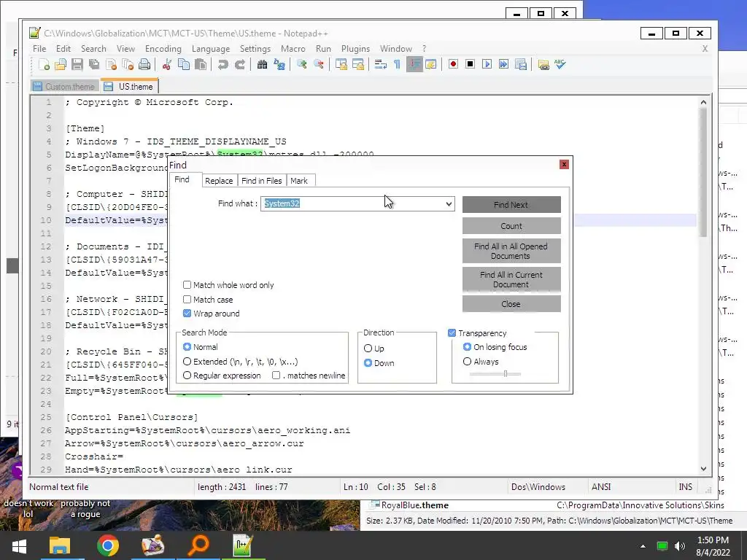747x560 pixels.
Task: Set search direction to Up
Action: coord(368,349)
